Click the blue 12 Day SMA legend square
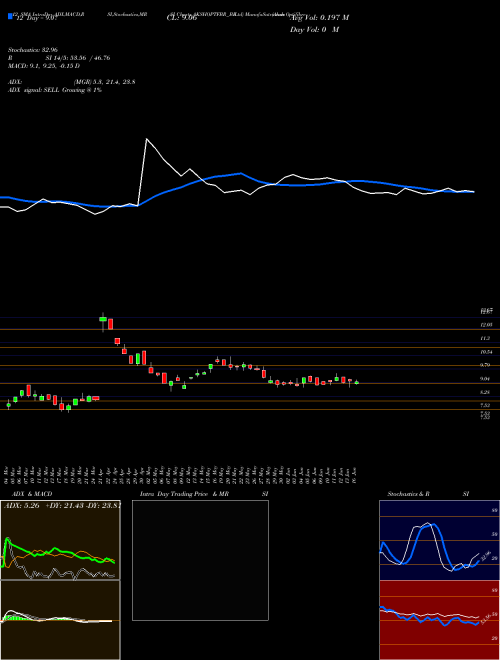 point(10,16)
